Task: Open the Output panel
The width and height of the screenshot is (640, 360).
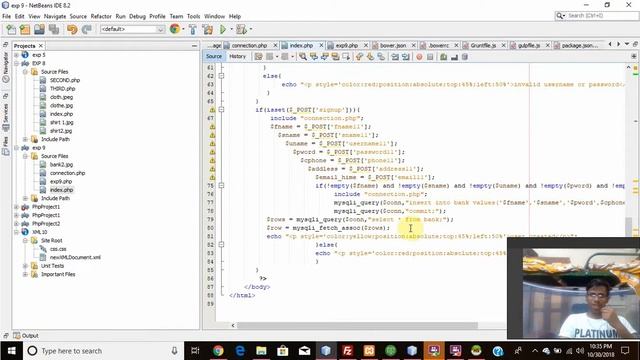Action: point(26,336)
